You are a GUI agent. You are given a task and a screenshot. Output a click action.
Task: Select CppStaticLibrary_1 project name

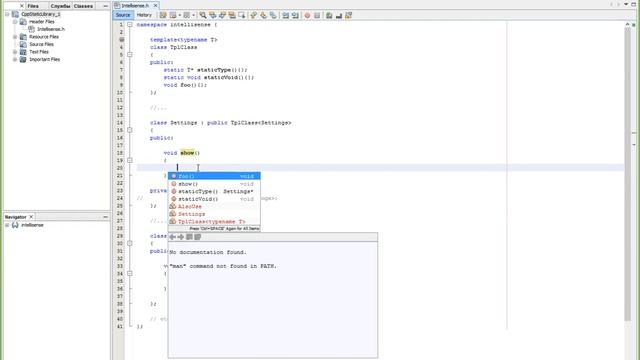41,14
